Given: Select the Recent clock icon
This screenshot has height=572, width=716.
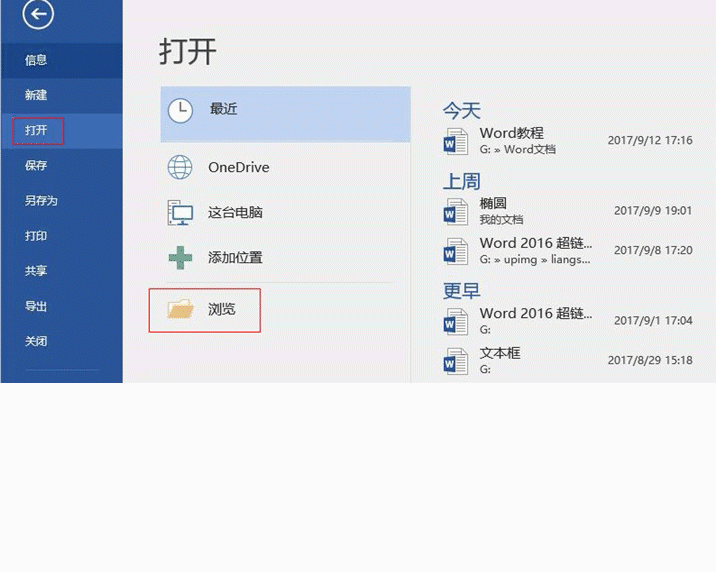Looking at the screenshot, I should coord(180,110).
